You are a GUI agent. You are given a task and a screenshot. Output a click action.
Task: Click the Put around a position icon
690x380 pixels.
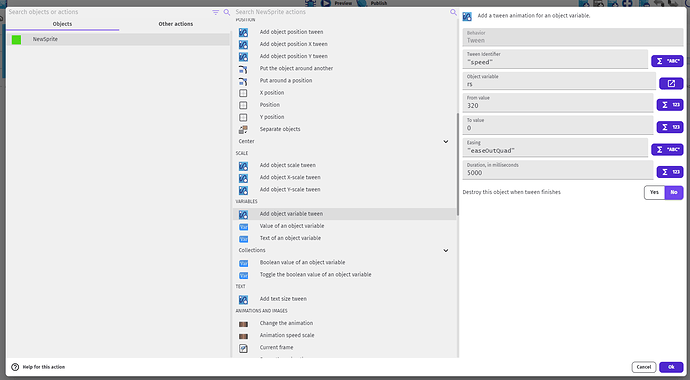[243, 81]
